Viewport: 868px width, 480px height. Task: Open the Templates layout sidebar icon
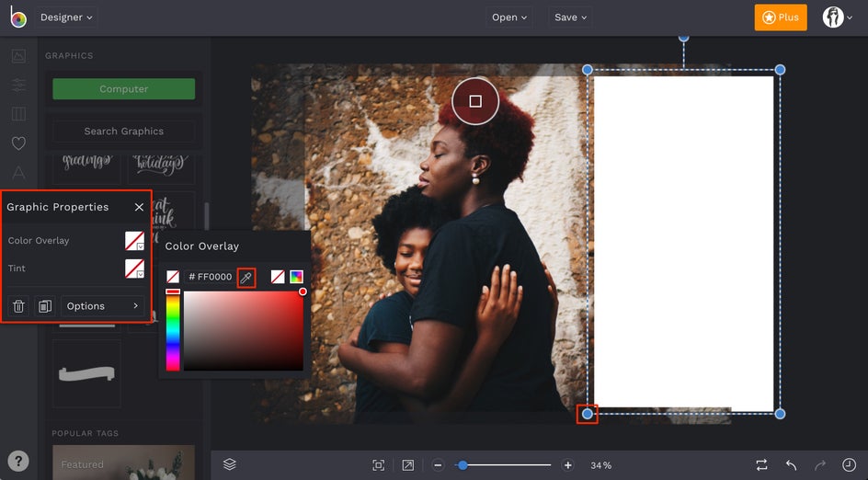[18, 113]
